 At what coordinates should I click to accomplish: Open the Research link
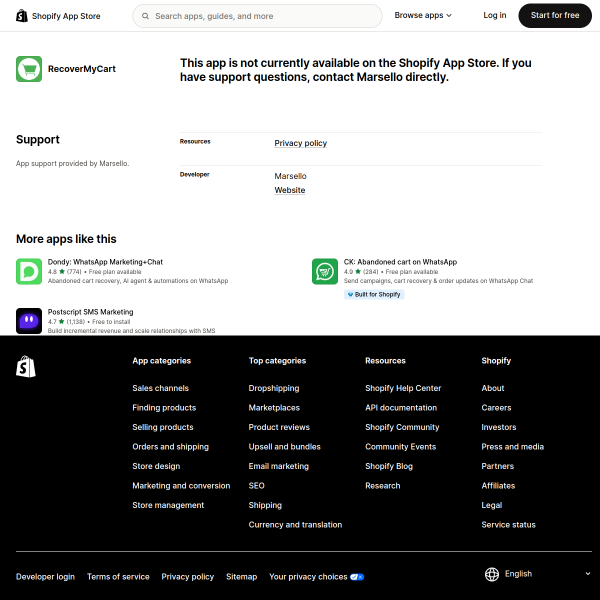coord(382,486)
